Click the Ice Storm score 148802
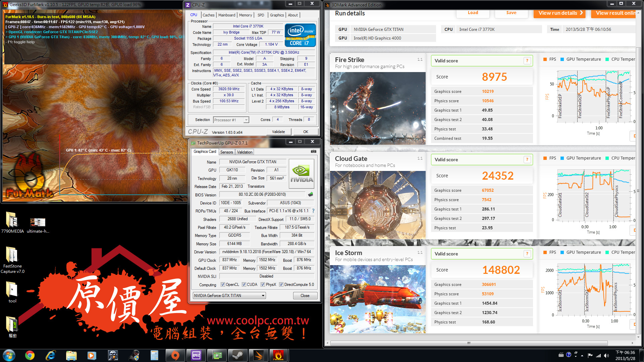 pyautogui.click(x=501, y=270)
